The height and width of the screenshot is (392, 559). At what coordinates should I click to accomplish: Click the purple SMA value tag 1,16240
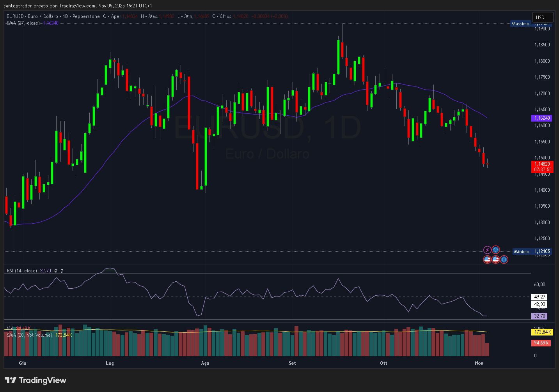click(542, 118)
